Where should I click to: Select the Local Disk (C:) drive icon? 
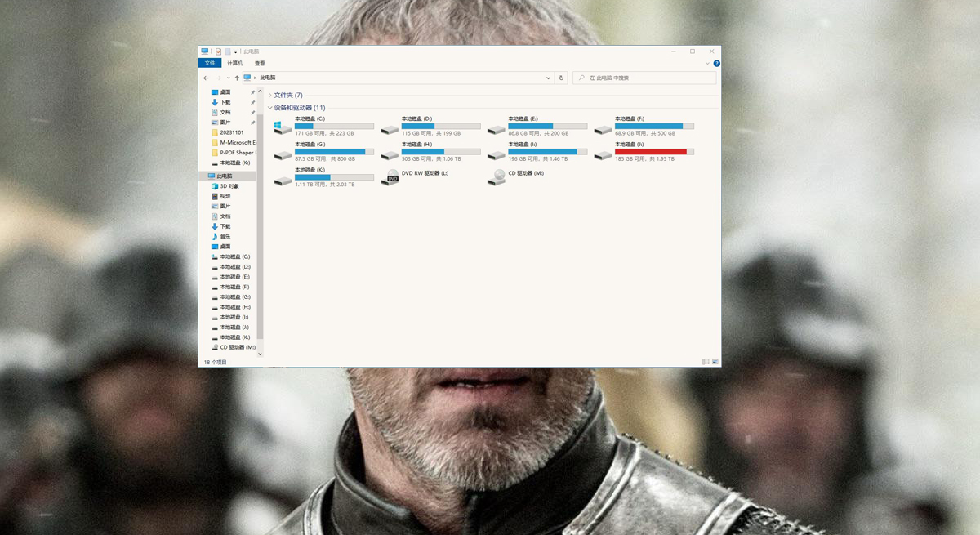pos(283,127)
